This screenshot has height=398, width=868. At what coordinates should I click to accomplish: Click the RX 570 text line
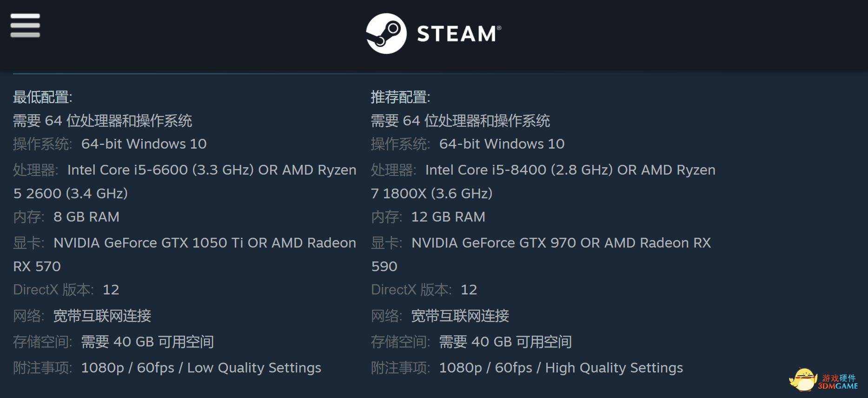(37, 267)
